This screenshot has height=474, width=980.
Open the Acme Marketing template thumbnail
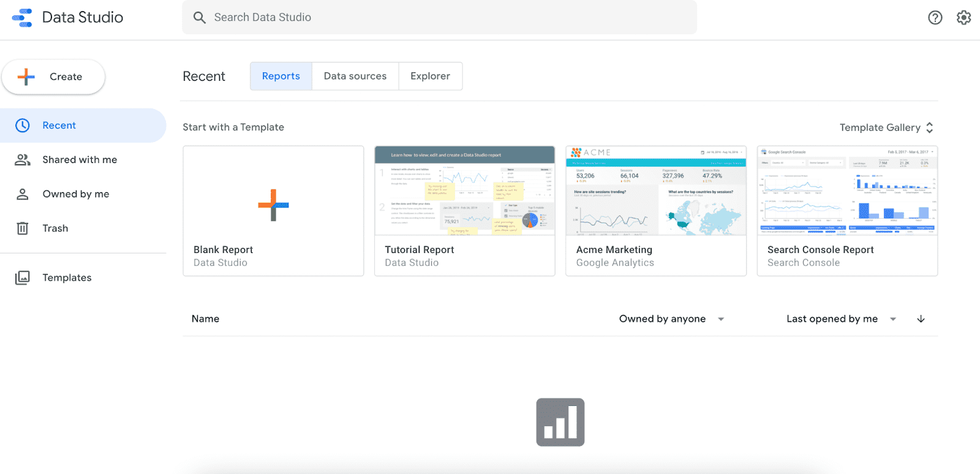[x=655, y=191]
